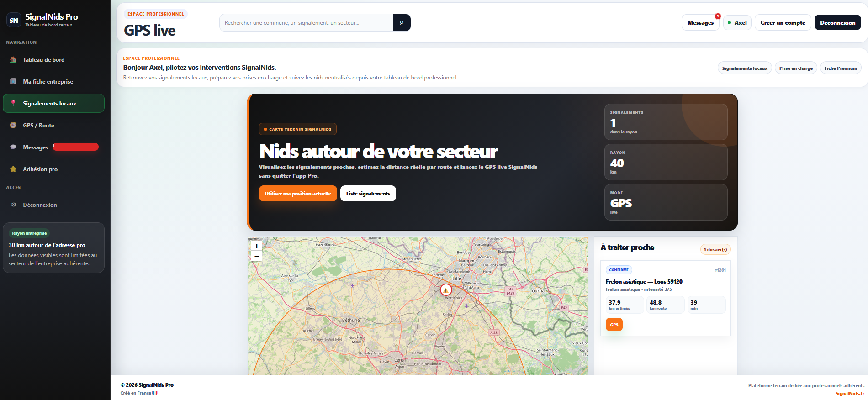Click the red notification badge on Messages

(x=718, y=16)
